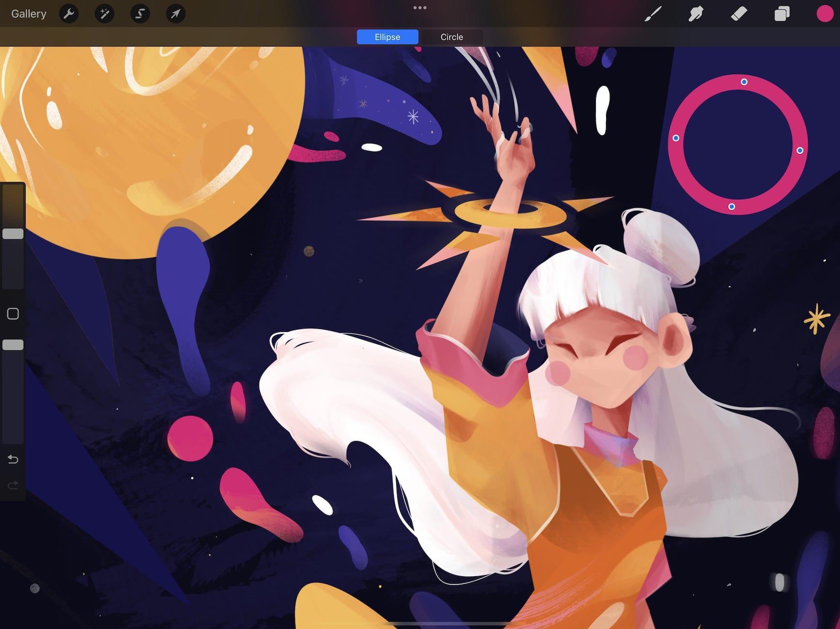Open the Layers panel

click(x=782, y=14)
